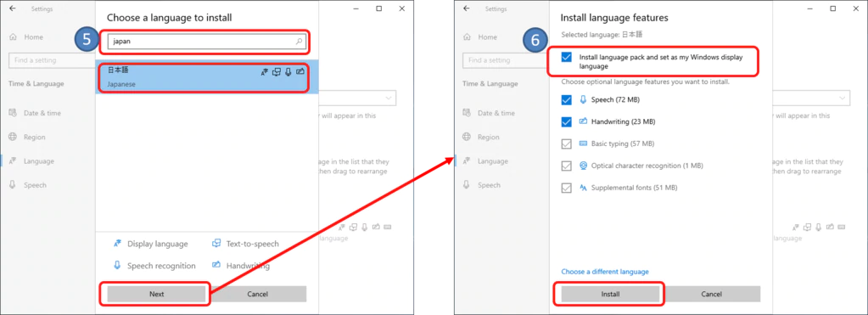Viewport: 868px width, 315px height.
Task: Uncheck the Handwriting (23 MB) checkbox
Action: pyautogui.click(x=566, y=121)
